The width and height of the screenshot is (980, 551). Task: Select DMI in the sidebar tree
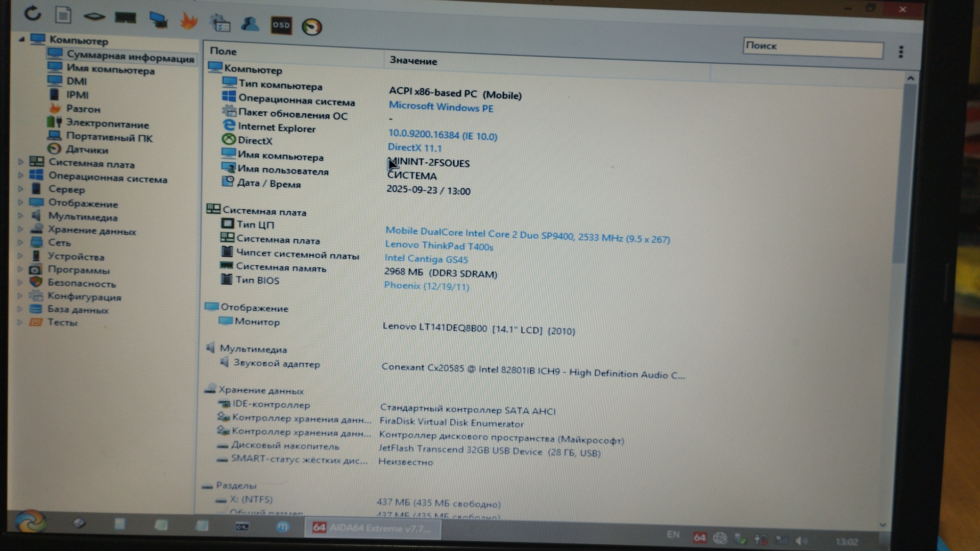pyautogui.click(x=77, y=81)
